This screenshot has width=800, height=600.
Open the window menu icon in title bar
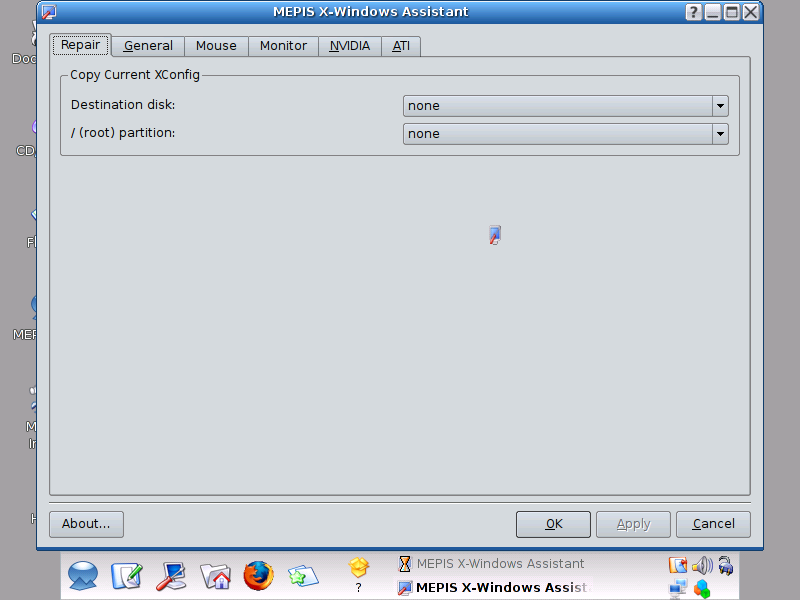coord(49,12)
